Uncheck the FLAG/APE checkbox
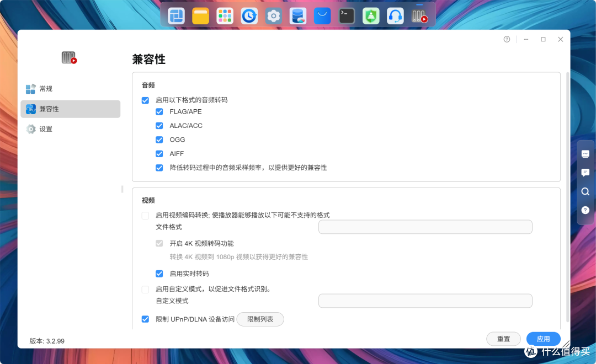 (159, 112)
